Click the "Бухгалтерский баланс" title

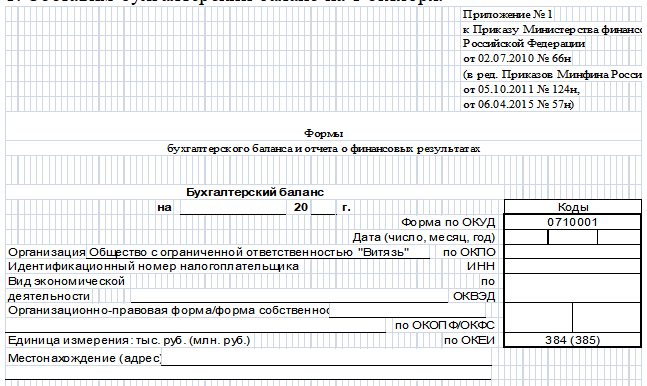tap(255, 192)
